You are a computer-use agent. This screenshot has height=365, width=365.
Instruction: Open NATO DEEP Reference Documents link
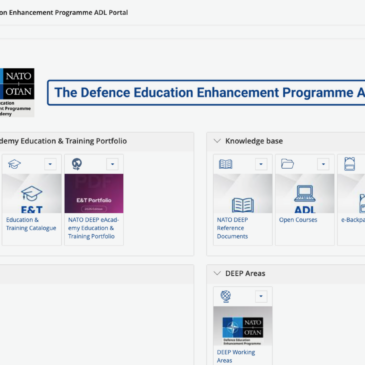232,228
